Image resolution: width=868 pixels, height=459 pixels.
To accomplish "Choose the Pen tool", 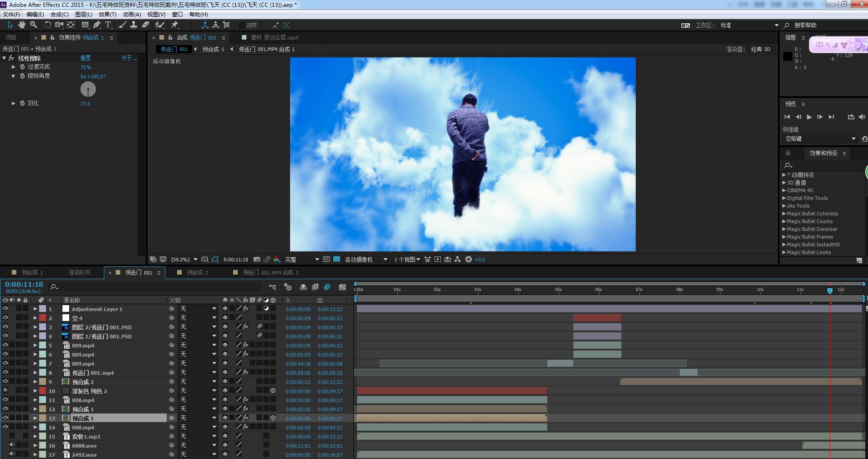I will 97,25.
